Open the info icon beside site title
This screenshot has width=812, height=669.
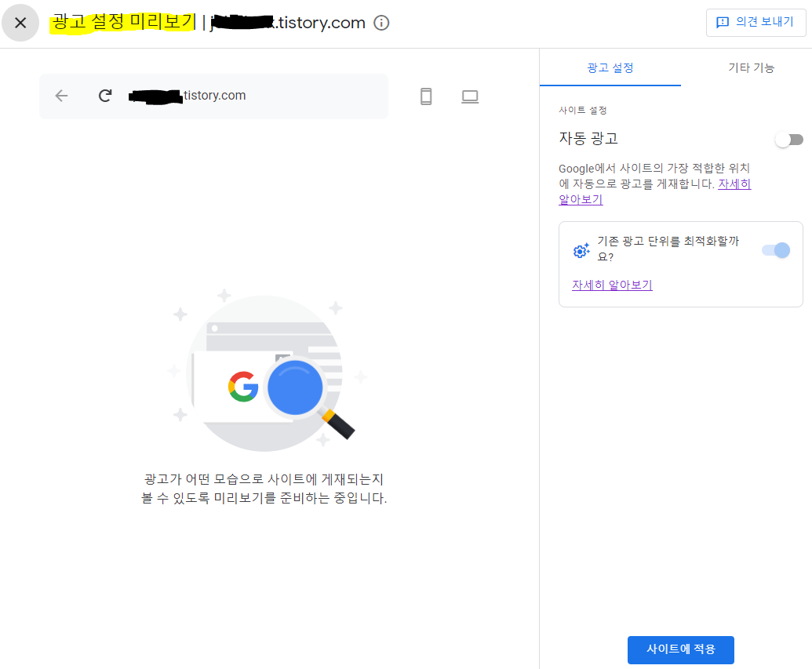381,23
